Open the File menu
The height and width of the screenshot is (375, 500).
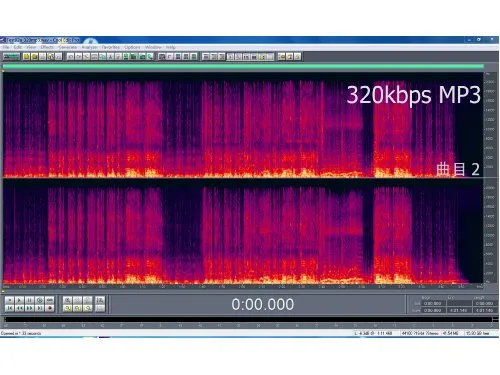[x=6, y=47]
